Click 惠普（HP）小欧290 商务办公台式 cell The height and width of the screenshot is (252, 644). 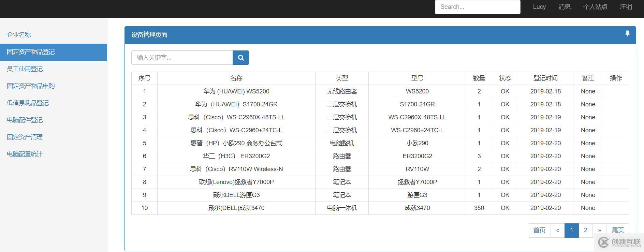pyautogui.click(x=236, y=143)
